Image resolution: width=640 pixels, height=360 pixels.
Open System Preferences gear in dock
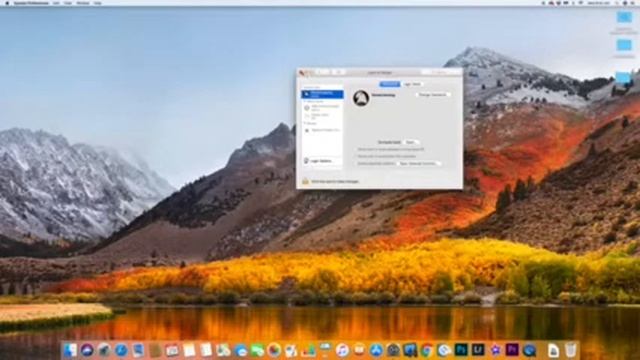point(393,350)
